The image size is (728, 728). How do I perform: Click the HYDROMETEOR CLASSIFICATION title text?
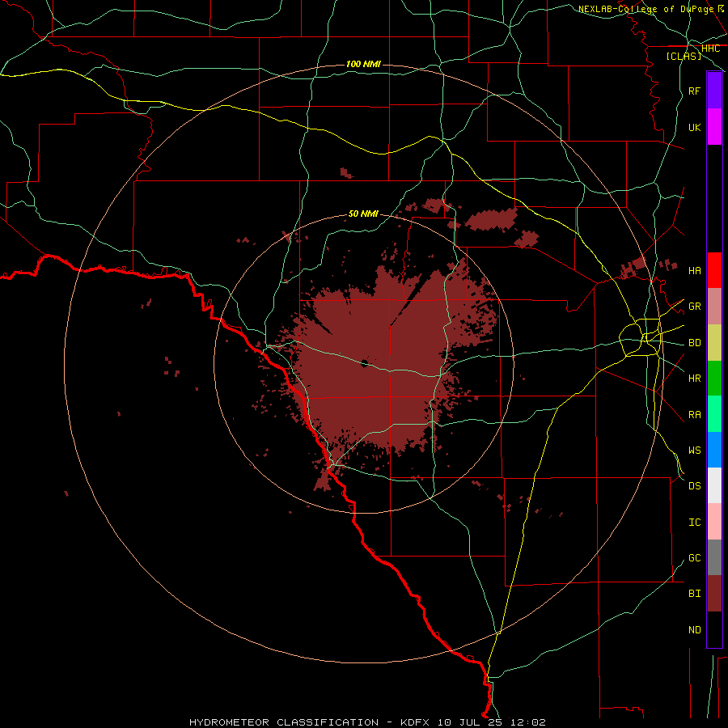pyautogui.click(x=284, y=722)
